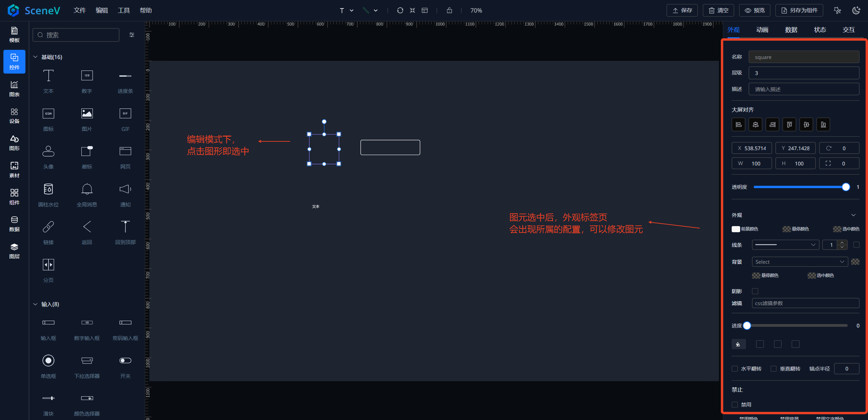This screenshot has width=868, height=420.
Task: Click the GIF control icon
Action: click(125, 114)
